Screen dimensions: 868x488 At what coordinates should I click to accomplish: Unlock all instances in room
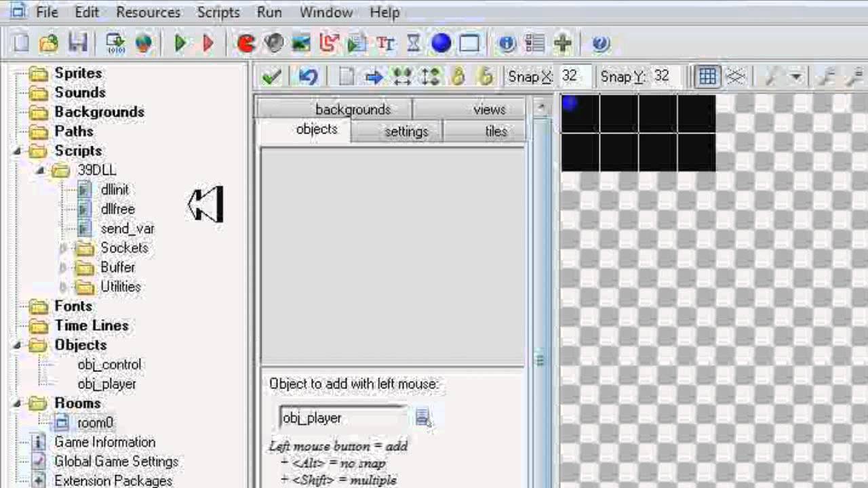point(485,77)
